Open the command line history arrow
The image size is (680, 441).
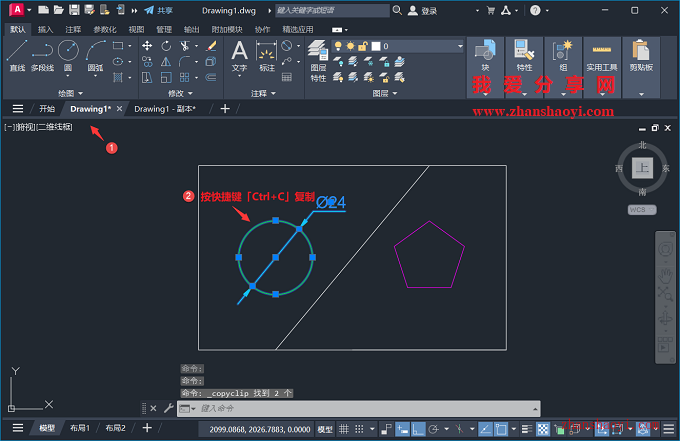point(535,408)
